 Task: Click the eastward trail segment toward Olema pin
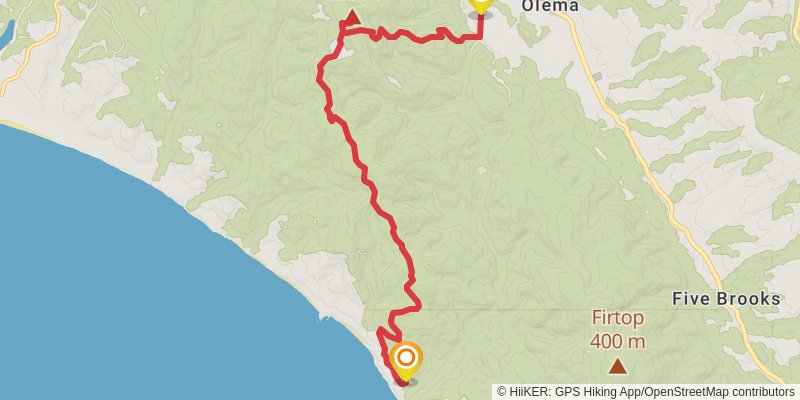(x=418, y=36)
